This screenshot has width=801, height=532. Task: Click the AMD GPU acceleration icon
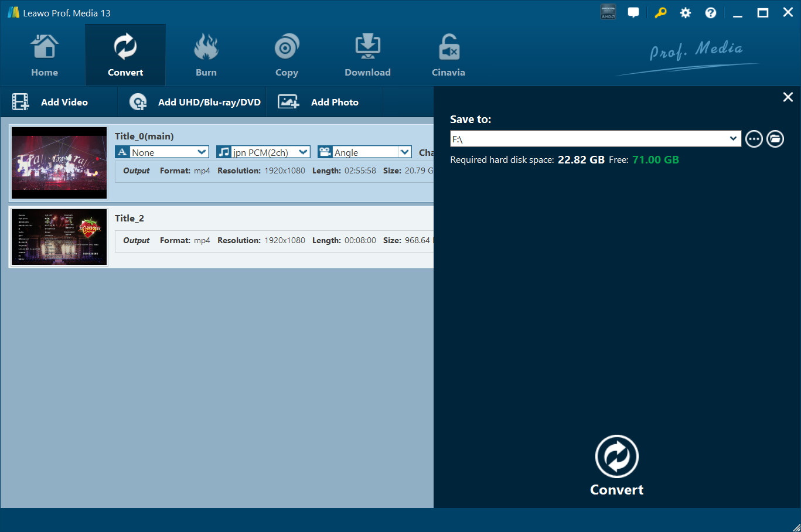[608, 12]
